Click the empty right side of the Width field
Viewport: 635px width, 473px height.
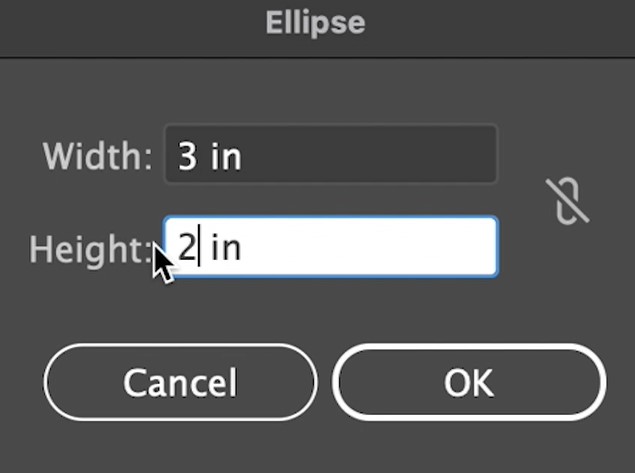(369, 154)
